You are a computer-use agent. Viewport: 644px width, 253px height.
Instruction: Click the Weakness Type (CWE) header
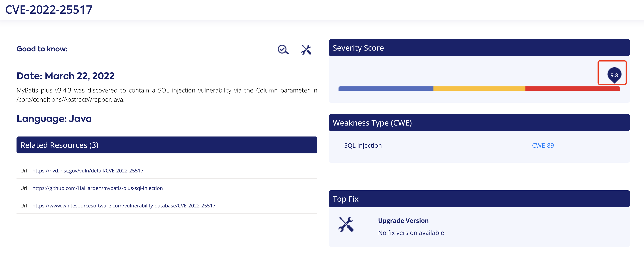point(479,123)
